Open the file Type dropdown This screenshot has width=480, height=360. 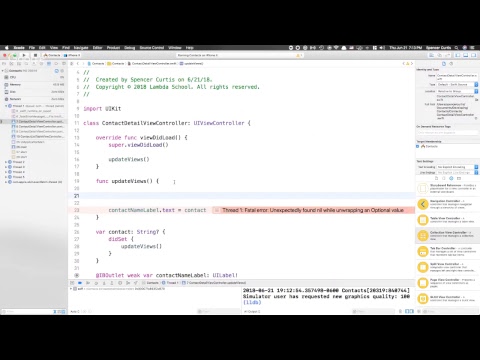pos(458,84)
